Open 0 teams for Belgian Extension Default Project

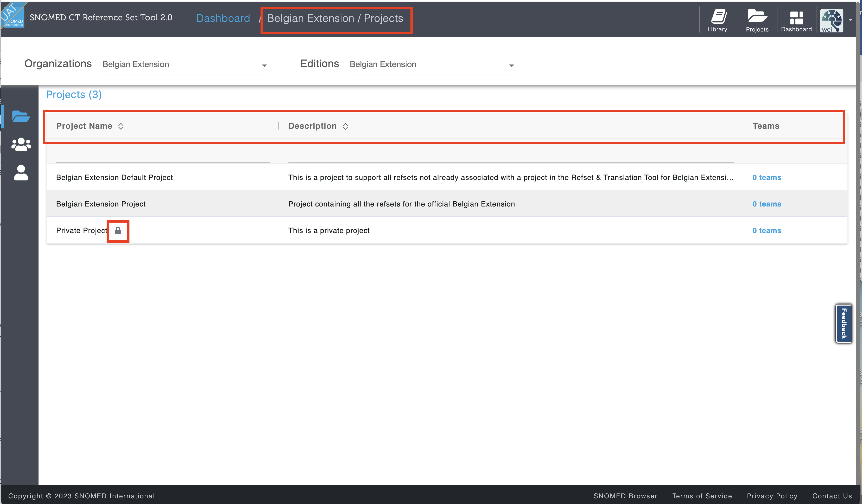(766, 178)
